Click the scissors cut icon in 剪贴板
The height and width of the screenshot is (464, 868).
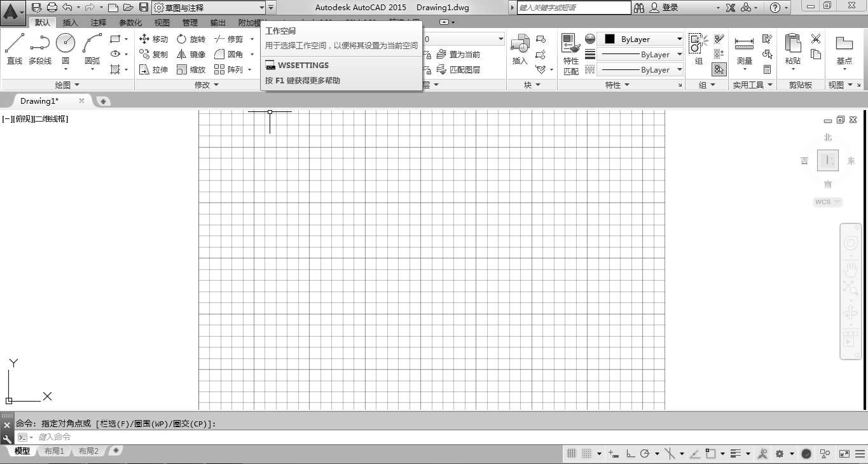[816, 39]
